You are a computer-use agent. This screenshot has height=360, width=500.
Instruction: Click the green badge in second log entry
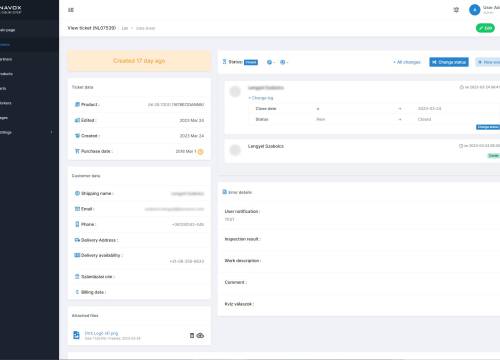click(494, 156)
